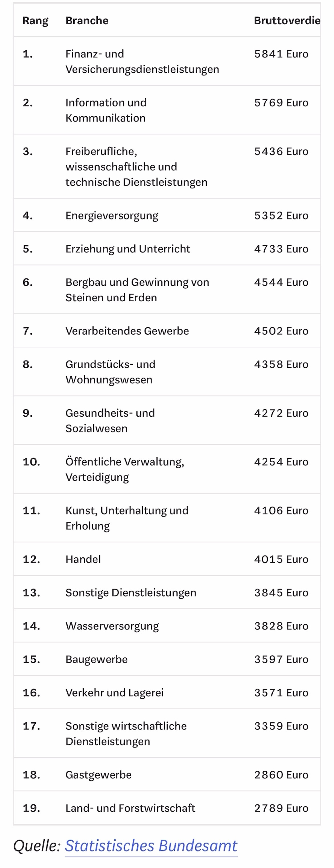The width and height of the screenshot is (334, 868).
Task: Select the Gesundheits- und Sozialwesen row
Action: pos(167,420)
